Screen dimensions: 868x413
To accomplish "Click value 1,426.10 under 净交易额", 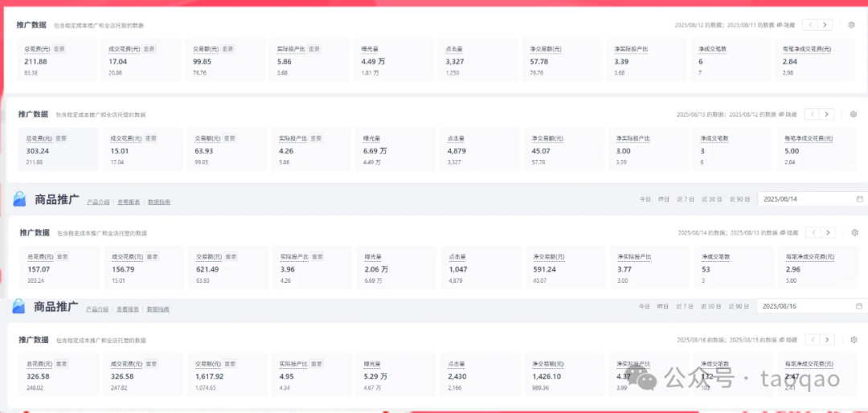I will 547,377.
